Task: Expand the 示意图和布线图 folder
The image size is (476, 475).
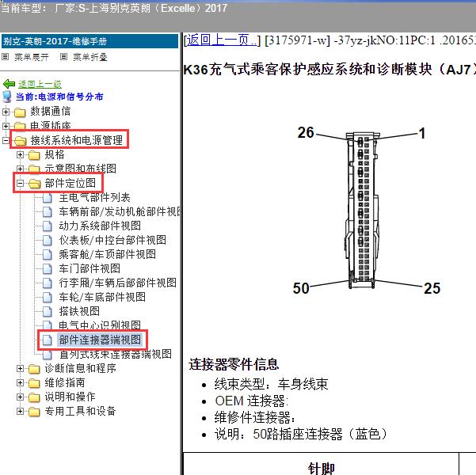Action: coord(20,169)
